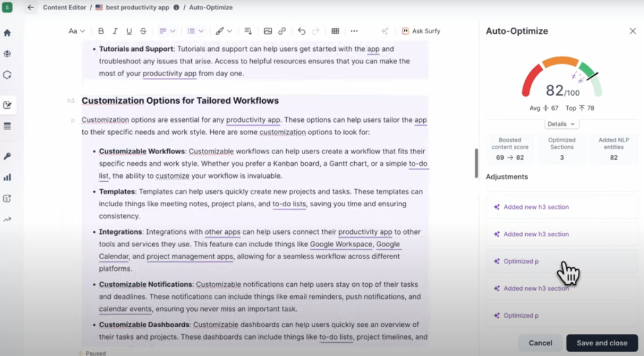Go to Content Editor in the breadcrumb
This screenshot has width=644, height=356.
click(65, 8)
